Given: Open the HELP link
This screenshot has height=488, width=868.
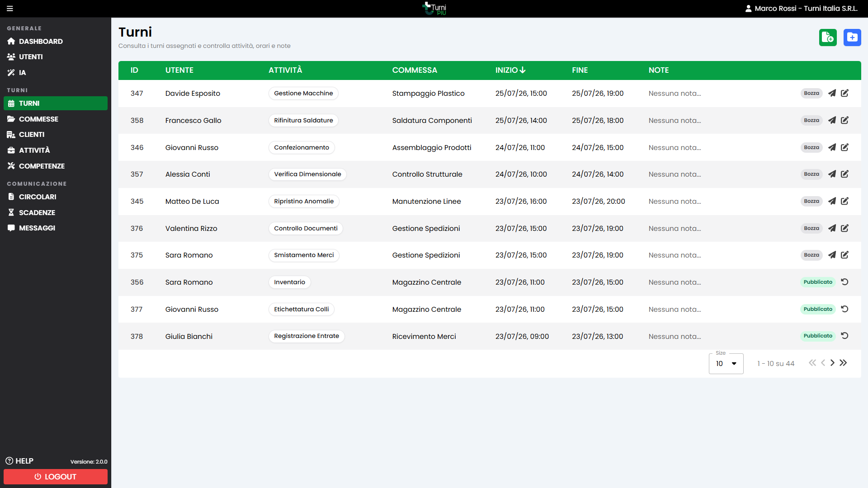Looking at the screenshot, I should tap(19, 461).
